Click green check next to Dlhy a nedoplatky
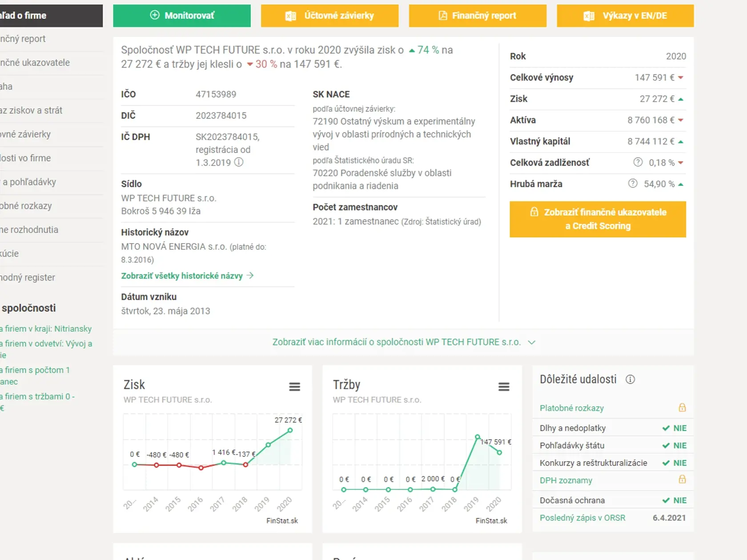The width and height of the screenshot is (747, 560). [666, 428]
